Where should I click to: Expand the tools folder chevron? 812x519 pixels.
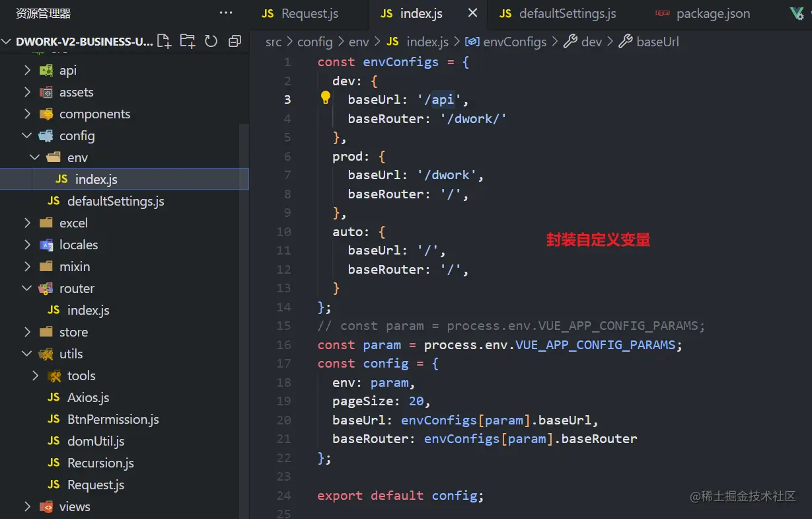point(35,376)
